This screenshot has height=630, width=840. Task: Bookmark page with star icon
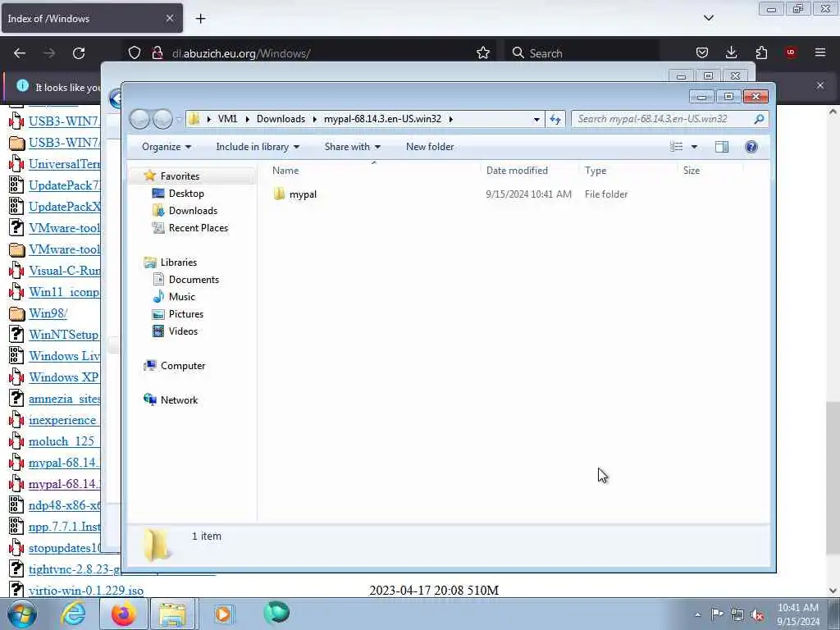(483, 53)
